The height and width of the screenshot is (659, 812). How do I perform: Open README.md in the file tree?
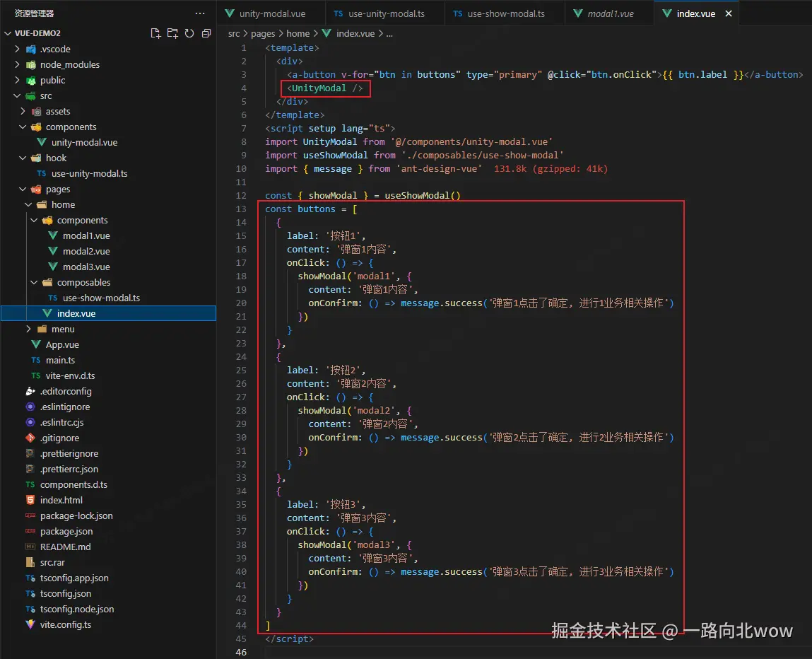[x=108, y=547]
